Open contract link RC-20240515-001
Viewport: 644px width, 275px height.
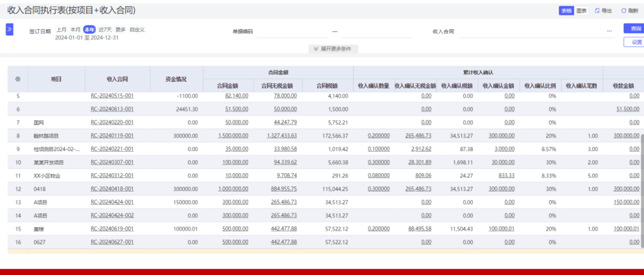[x=112, y=96]
